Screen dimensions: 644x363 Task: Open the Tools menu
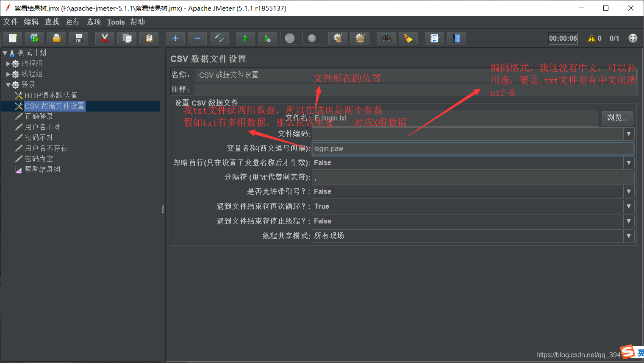[x=116, y=22]
